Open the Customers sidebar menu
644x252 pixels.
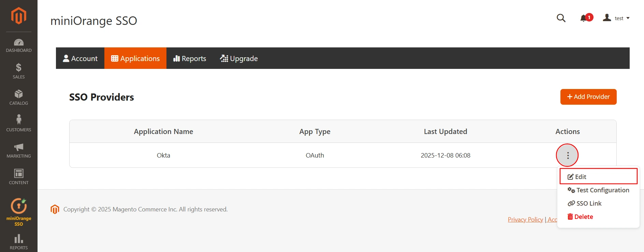pos(19,123)
